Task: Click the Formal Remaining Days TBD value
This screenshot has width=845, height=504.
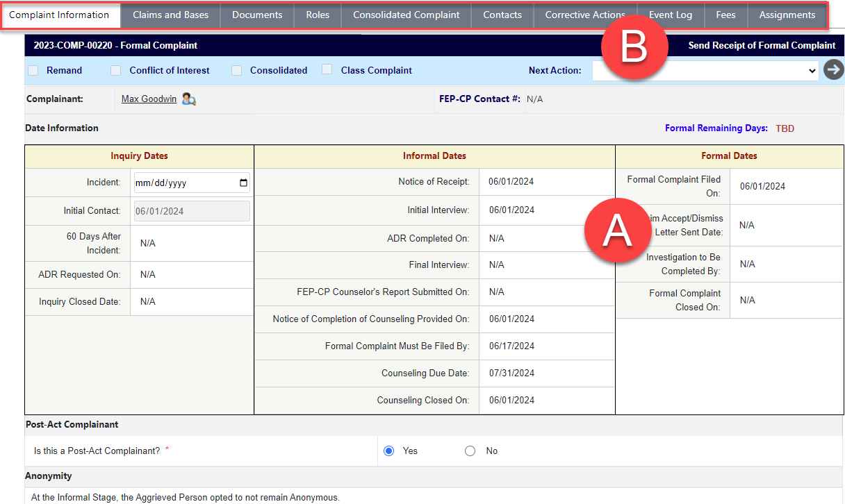Action: 785,128
